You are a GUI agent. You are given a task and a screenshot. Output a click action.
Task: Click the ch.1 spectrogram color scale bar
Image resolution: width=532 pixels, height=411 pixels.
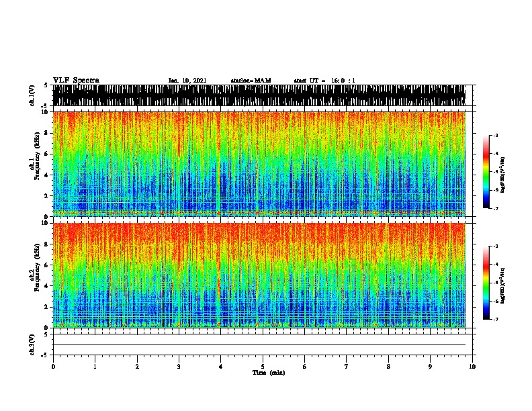tap(486, 172)
